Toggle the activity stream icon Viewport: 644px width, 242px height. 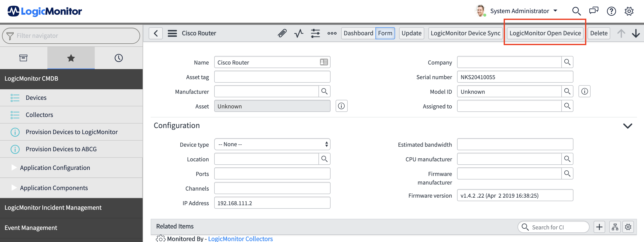click(x=299, y=33)
